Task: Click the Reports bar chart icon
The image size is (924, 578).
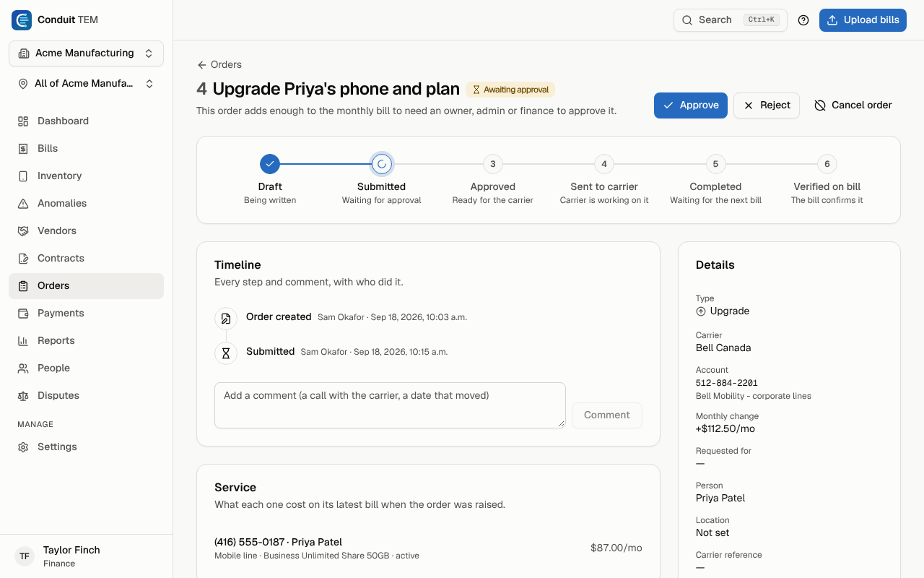Action: coord(23,341)
